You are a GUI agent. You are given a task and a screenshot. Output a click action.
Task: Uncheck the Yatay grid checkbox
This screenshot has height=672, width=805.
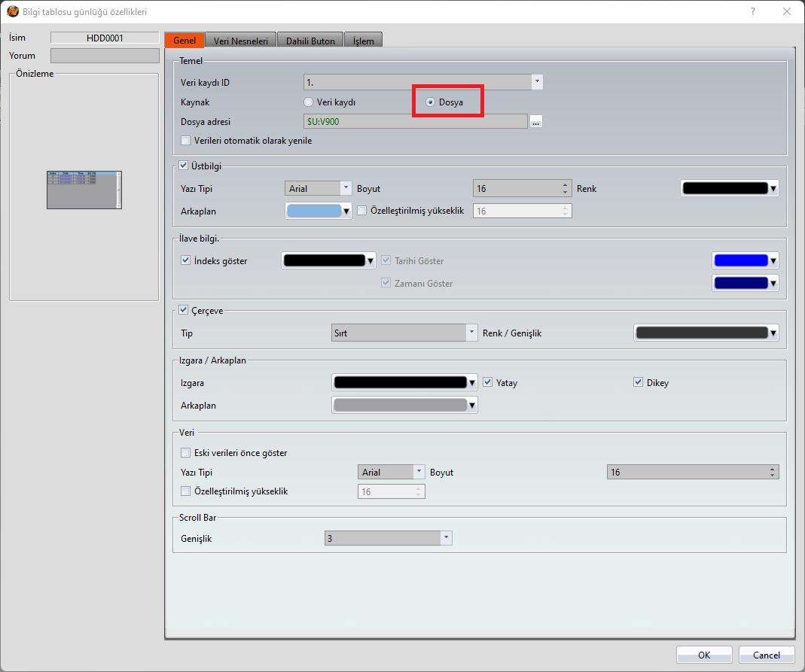(487, 382)
